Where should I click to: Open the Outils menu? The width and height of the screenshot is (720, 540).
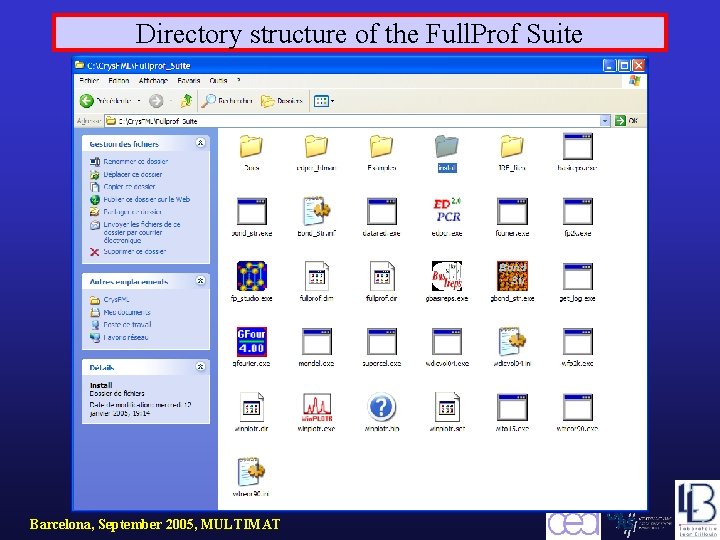point(219,80)
